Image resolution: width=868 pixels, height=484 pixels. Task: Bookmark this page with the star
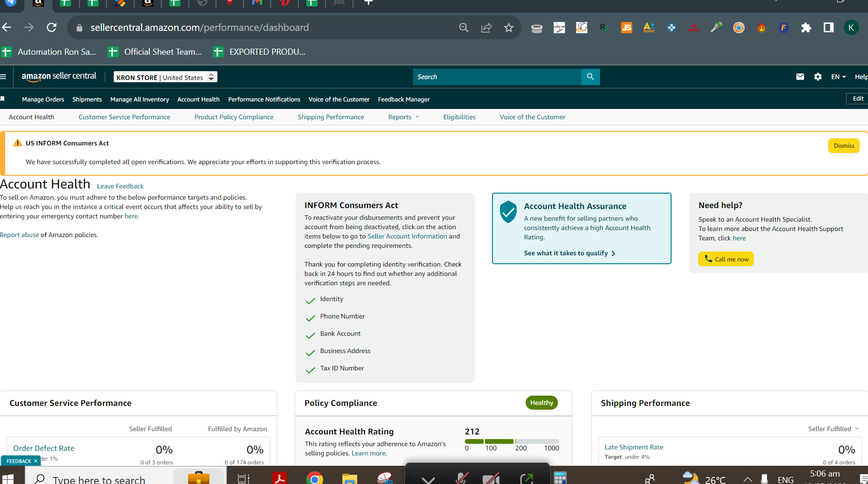509,28
